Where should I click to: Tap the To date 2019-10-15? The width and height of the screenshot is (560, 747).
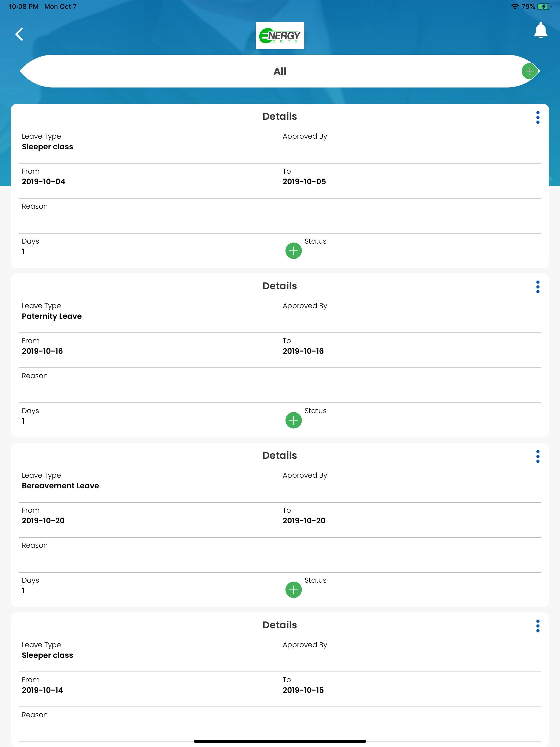[x=303, y=690]
